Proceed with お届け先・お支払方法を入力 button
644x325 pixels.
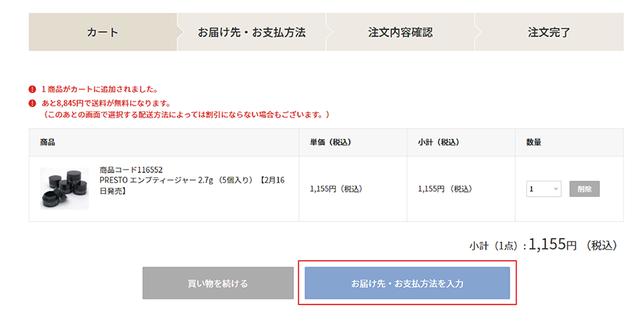(x=407, y=284)
